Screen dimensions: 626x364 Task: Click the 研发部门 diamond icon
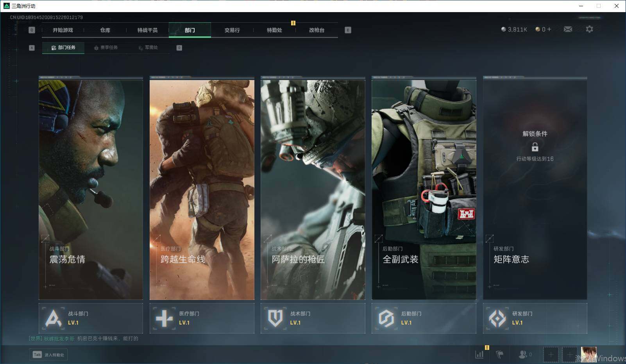[x=497, y=318]
